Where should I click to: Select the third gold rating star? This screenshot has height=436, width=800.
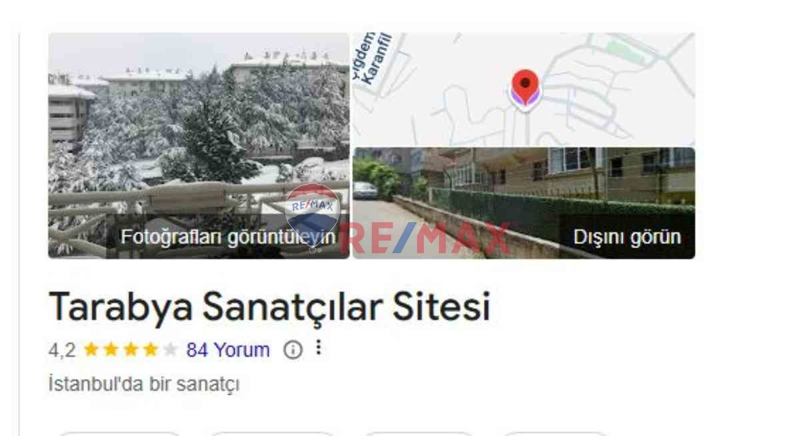point(131,350)
